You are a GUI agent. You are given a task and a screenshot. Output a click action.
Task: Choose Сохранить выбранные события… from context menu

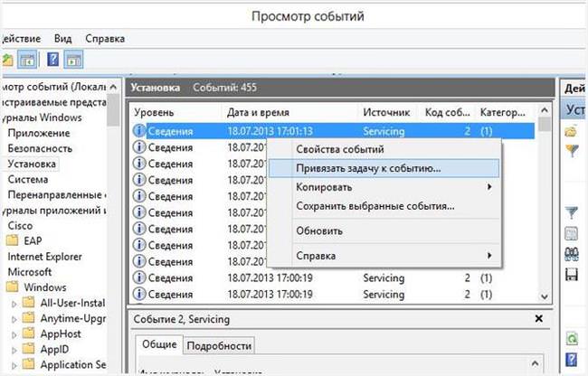click(x=384, y=206)
